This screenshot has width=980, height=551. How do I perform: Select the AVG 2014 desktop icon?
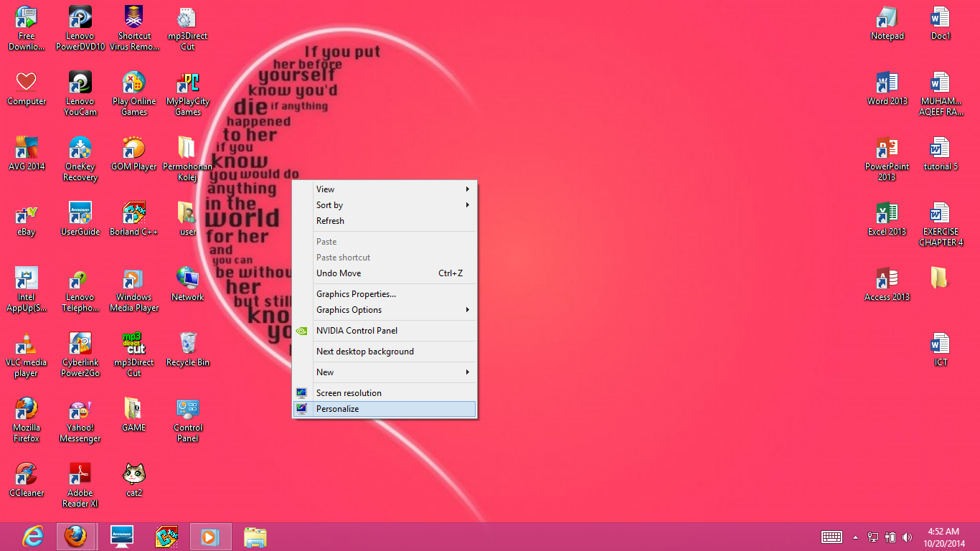click(27, 154)
